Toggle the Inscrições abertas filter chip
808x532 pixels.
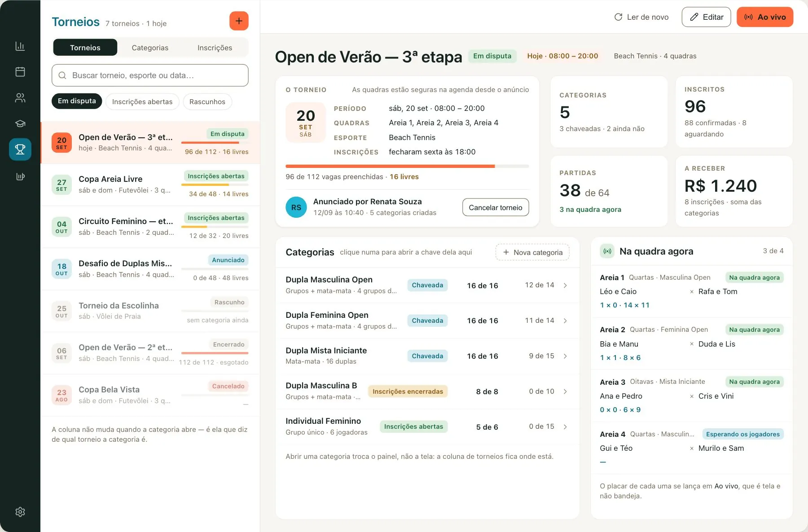click(142, 101)
